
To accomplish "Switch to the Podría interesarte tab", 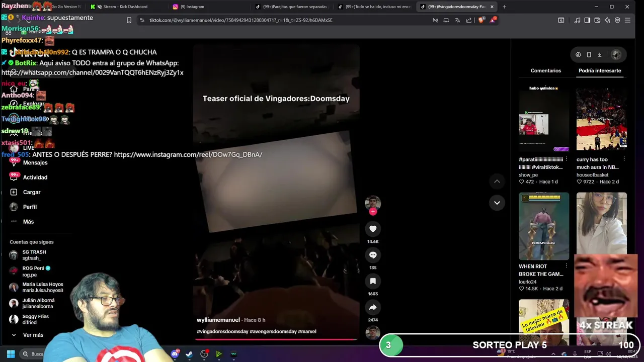I will pyautogui.click(x=600, y=71).
